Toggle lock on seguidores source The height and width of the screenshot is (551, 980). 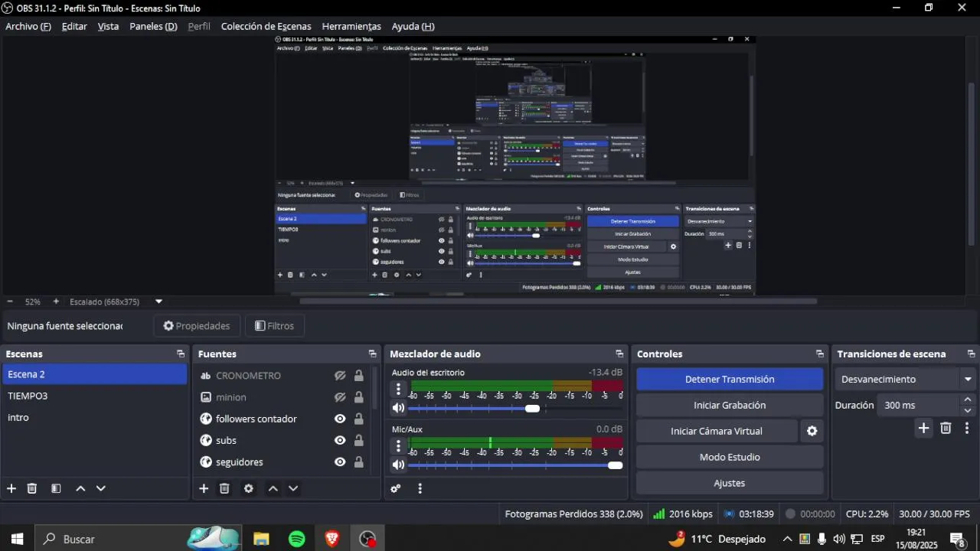pos(358,462)
